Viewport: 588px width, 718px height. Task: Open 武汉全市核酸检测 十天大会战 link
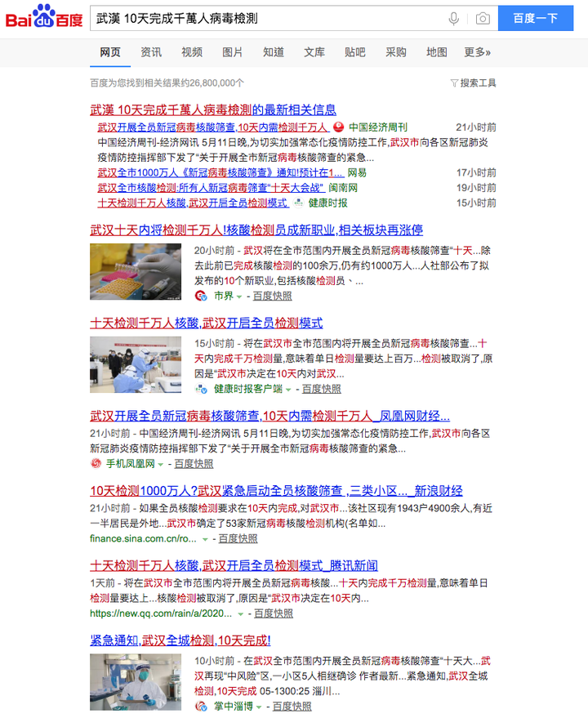[x=211, y=188]
